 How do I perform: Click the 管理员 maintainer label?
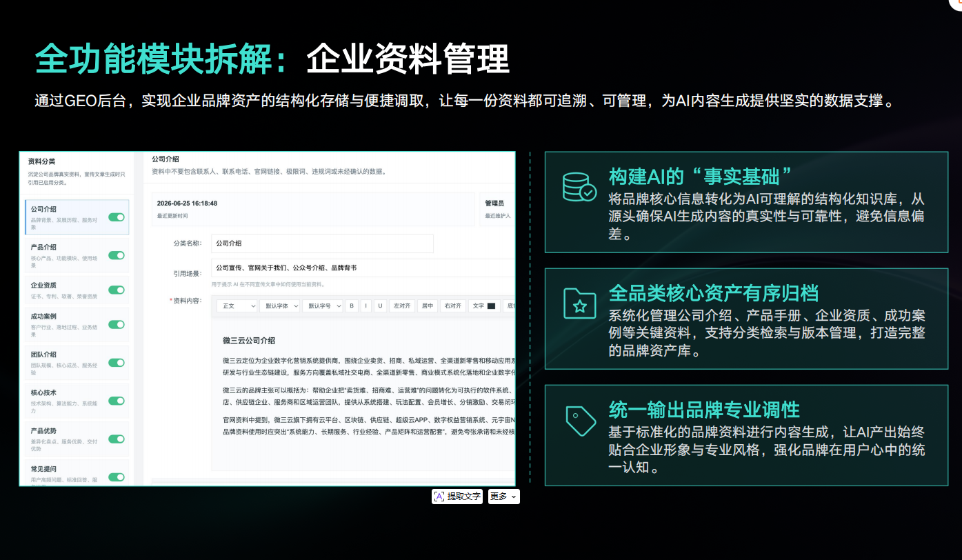point(494,203)
